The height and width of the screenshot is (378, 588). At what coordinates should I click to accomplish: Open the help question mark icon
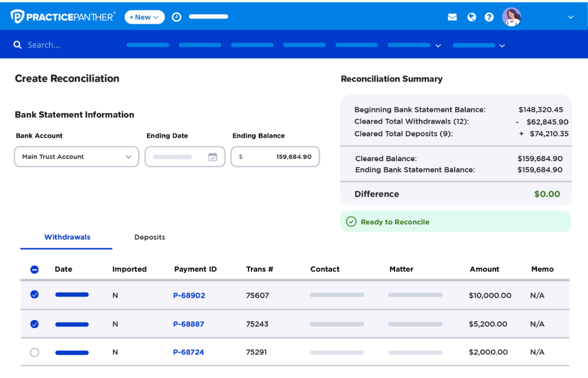489,17
